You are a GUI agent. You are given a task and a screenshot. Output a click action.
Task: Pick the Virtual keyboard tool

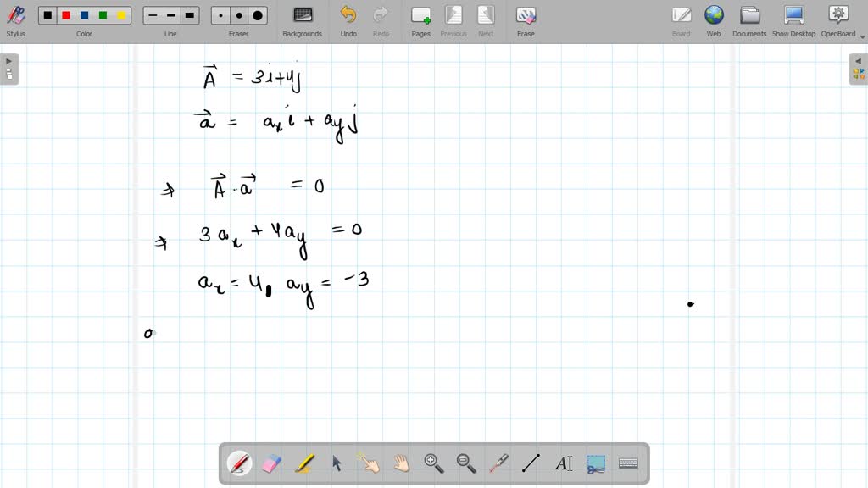point(626,463)
